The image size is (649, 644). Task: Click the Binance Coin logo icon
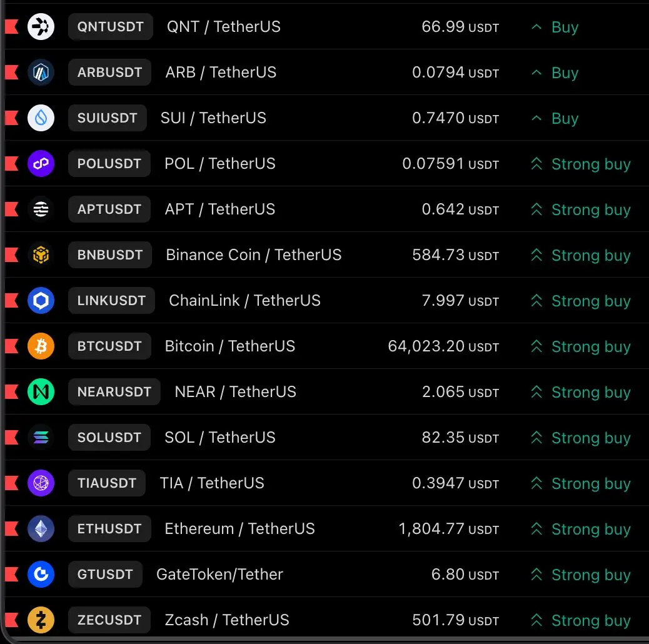[x=41, y=255]
